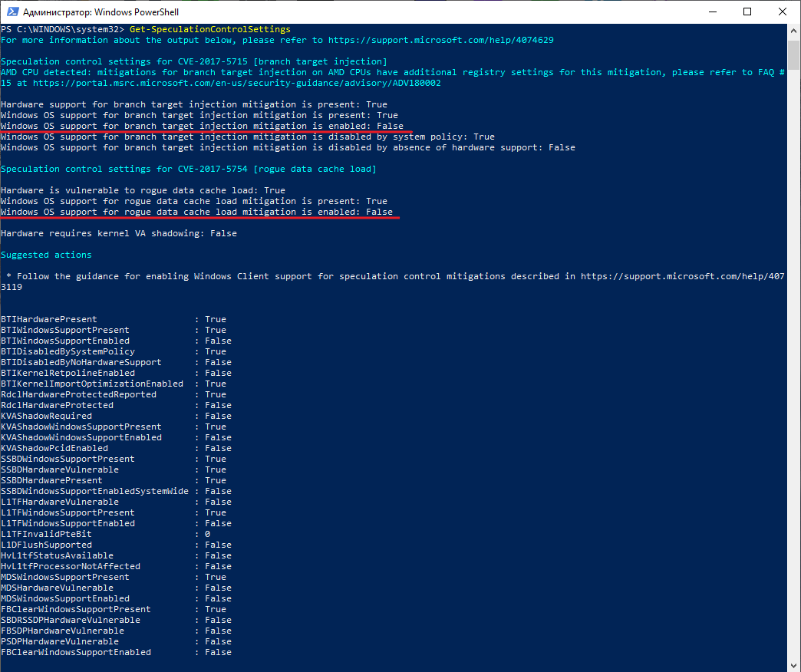Maximize the PowerShell window

[747, 12]
